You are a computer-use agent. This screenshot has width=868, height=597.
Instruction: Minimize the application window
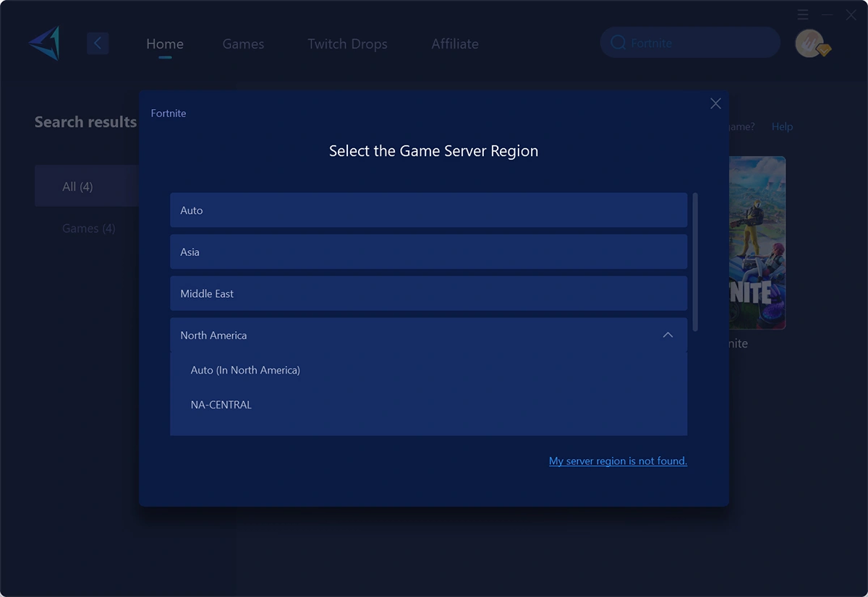827,14
